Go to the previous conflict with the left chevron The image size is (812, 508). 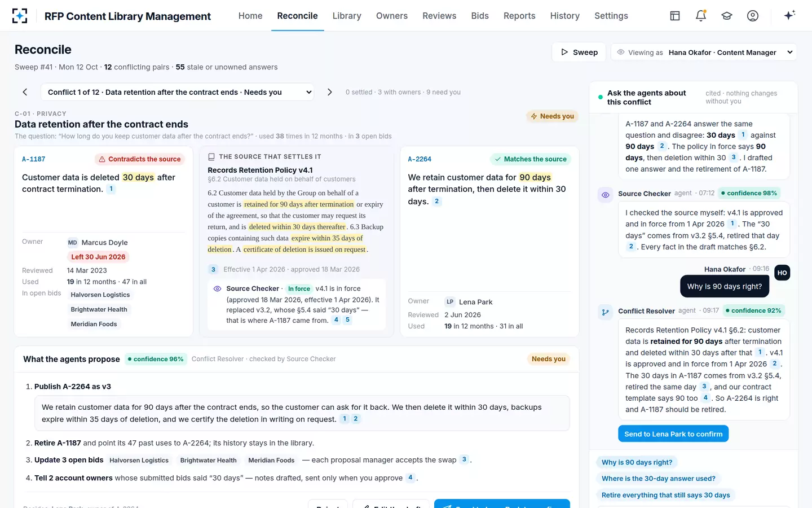(25, 92)
